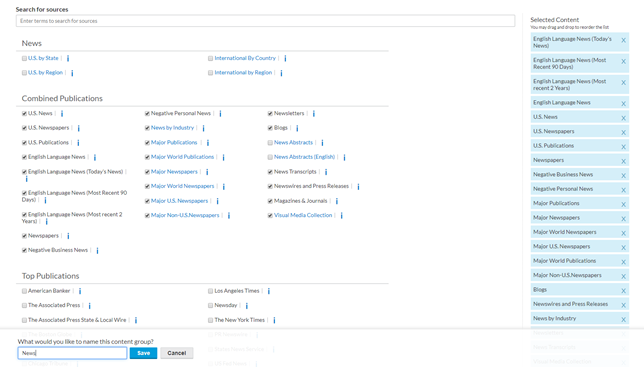Uncheck the Major U.S. Newspapers checkbox
644x367 pixels.
tap(147, 201)
